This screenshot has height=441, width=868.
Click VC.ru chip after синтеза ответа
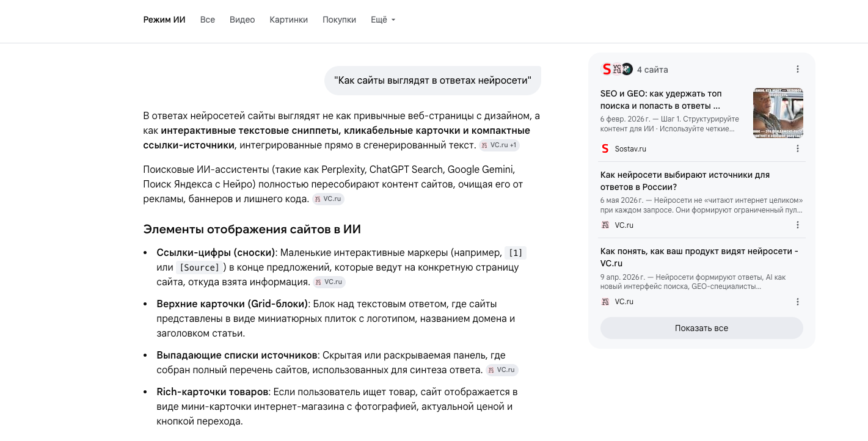[x=502, y=370]
